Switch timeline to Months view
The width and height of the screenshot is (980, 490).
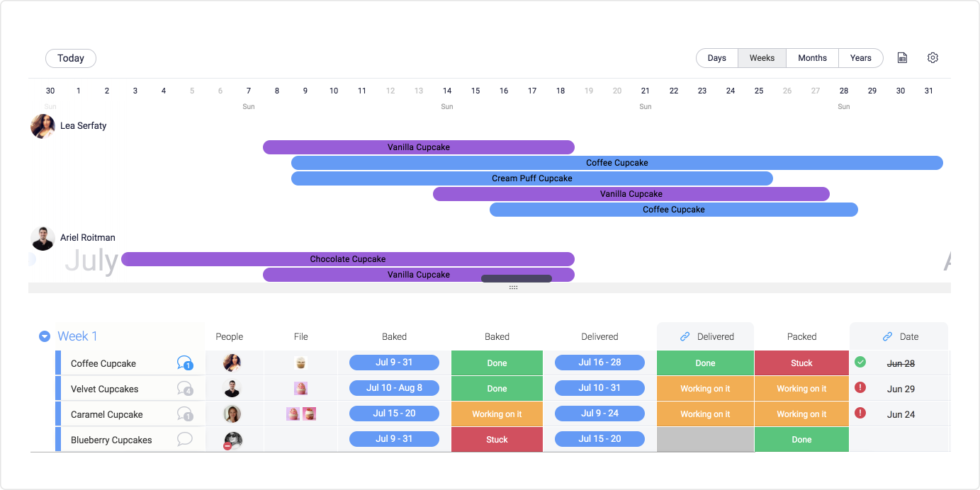[812, 58]
